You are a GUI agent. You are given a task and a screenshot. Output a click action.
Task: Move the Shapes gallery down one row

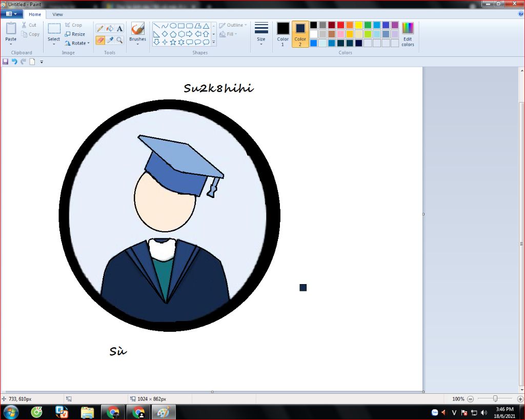click(214, 34)
